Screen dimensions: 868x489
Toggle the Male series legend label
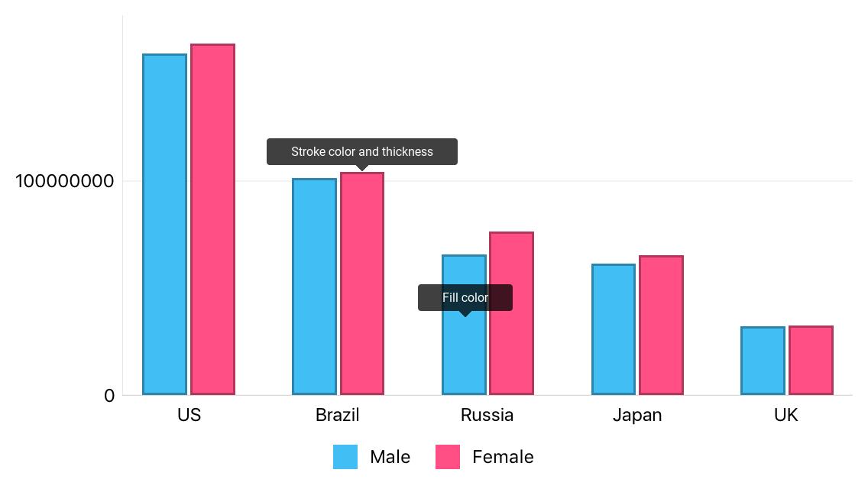390,457
